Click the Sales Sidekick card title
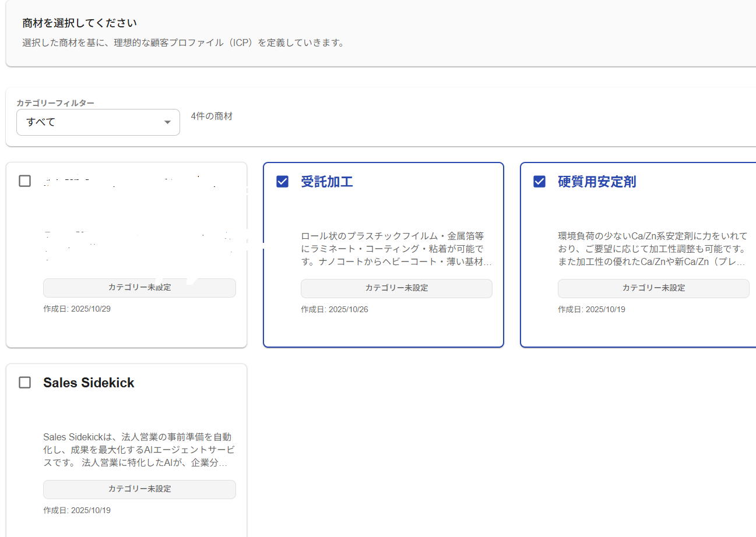 coord(89,383)
